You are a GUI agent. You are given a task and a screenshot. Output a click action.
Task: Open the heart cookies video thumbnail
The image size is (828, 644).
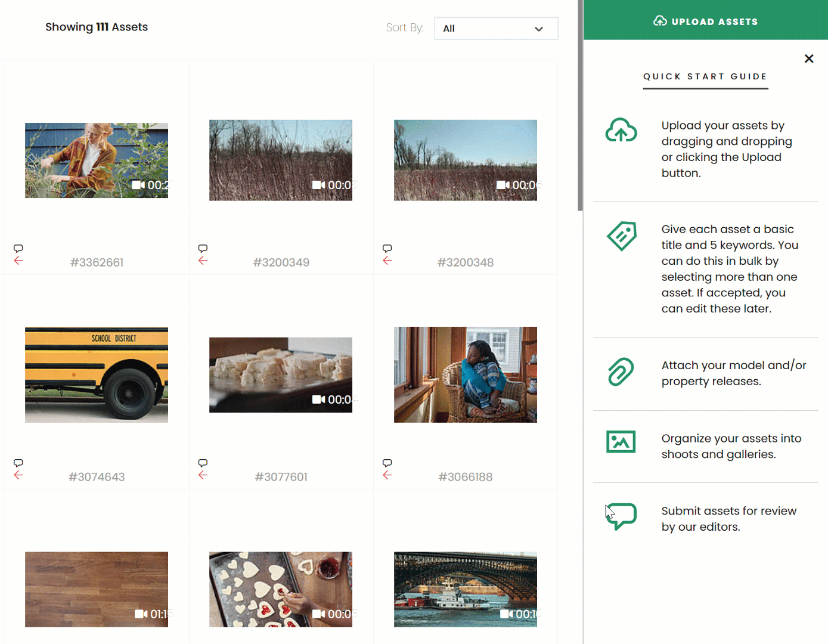point(281,589)
